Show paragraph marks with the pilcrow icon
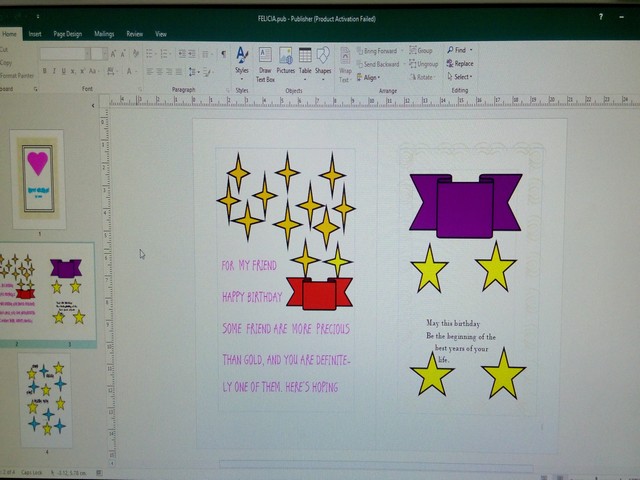 [x=222, y=54]
